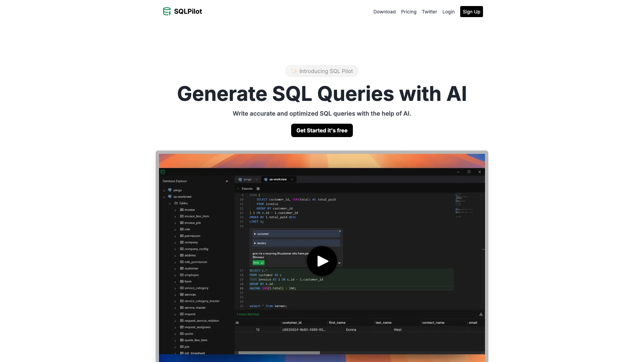
Task: Close the us-workview tab
Action: [292, 180]
